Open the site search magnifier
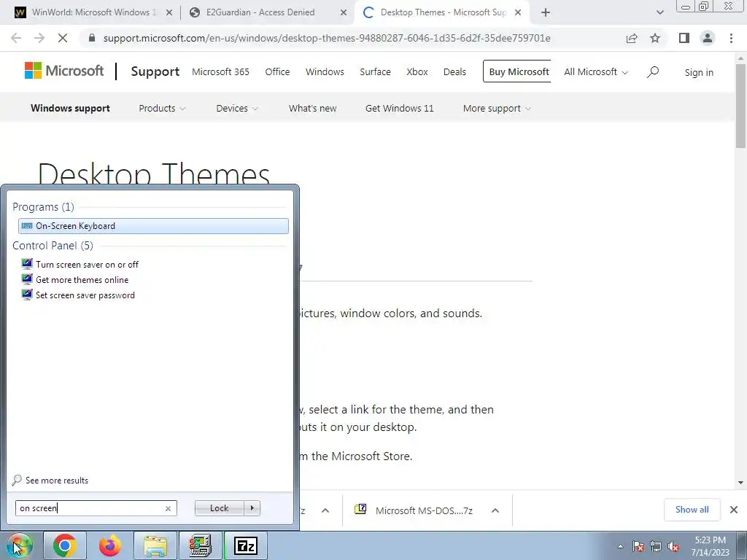Screen dimensions: 747x560 653,72
